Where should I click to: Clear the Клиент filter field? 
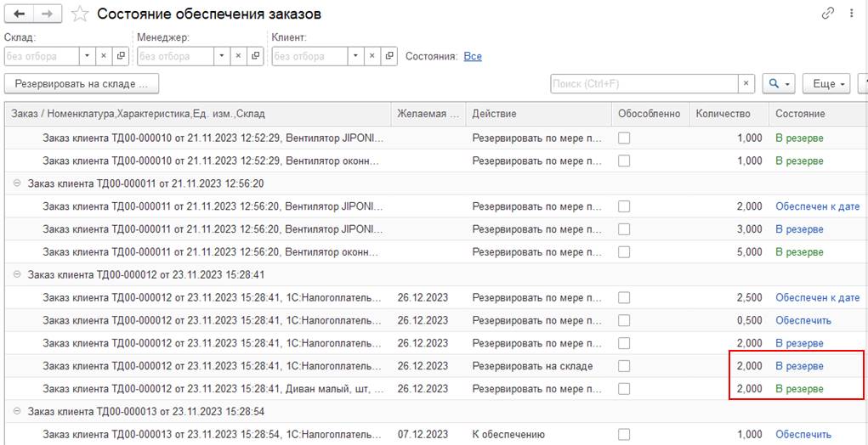pos(372,56)
